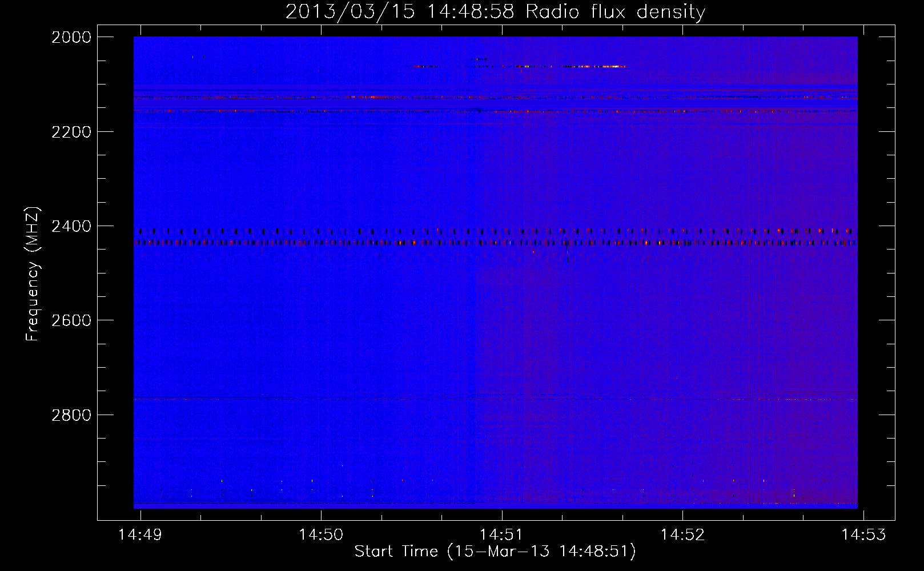Select the 14:52 time tick label
Viewport: 924px width, 571px height.
(682, 534)
